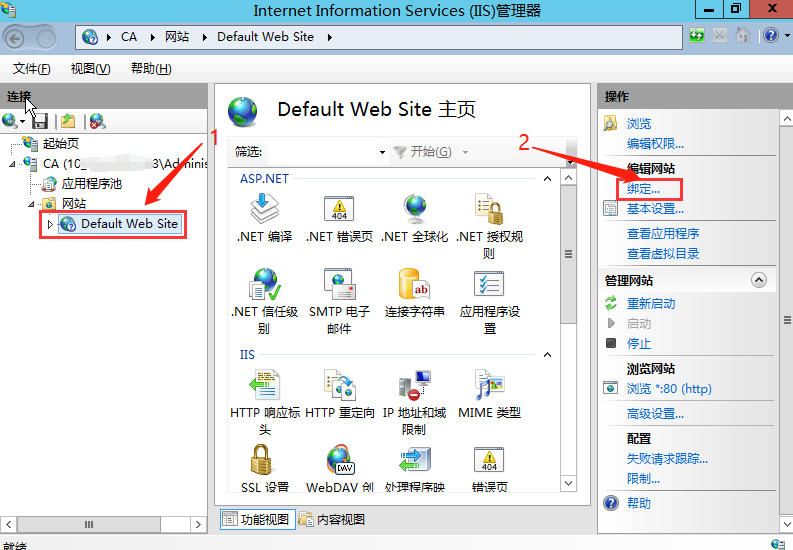This screenshot has width=793, height=550.
Task: Click the home toolbar icon
Action: pos(743,35)
